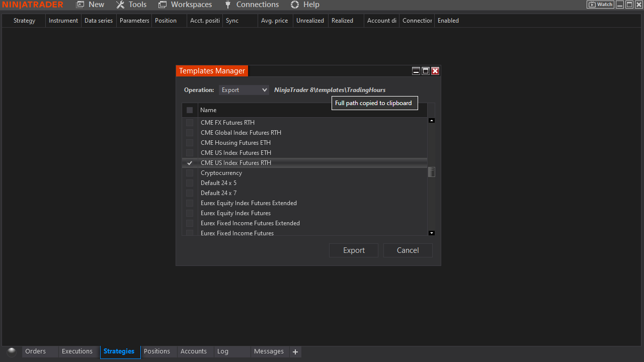Click the Parameters column header
The width and height of the screenshot is (644, 362).
[134, 21]
